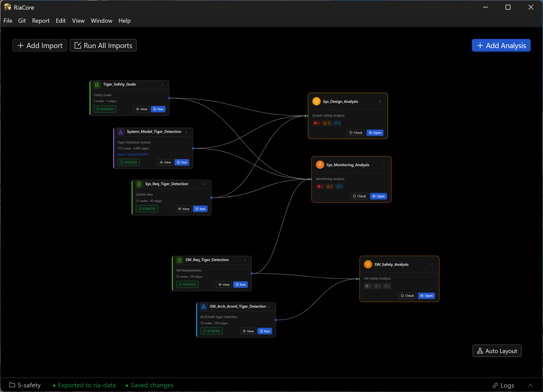Open the SW_Arch_Arxml_Tiger_Detection options menu
Image resolution: width=543 pixels, height=392 pixels.
point(269,307)
